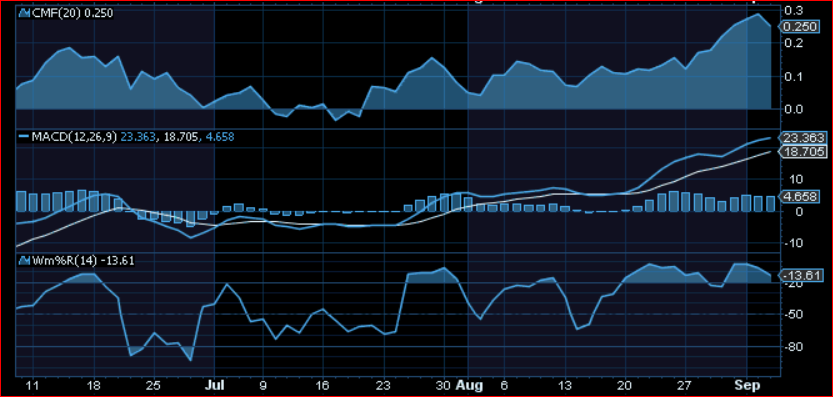Click the 20 date label on time axis
This screenshot has height=397, width=833.
tap(625, 384)
